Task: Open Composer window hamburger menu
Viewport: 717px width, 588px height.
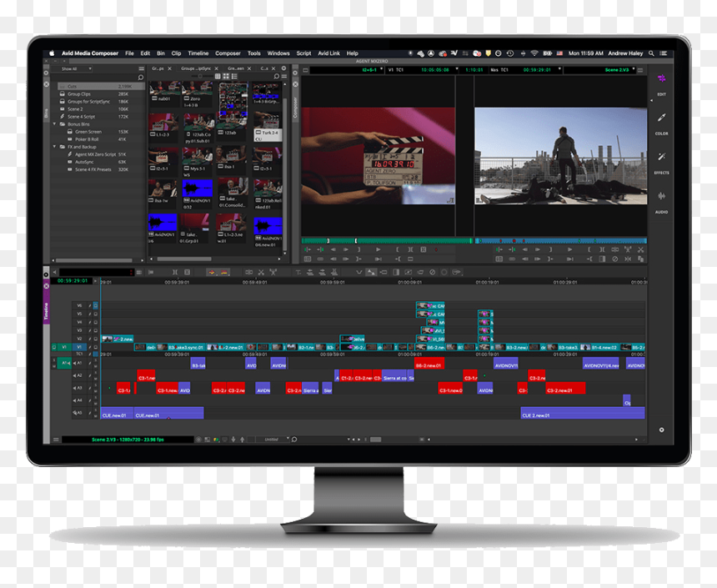Action: [x=640, y=70]
